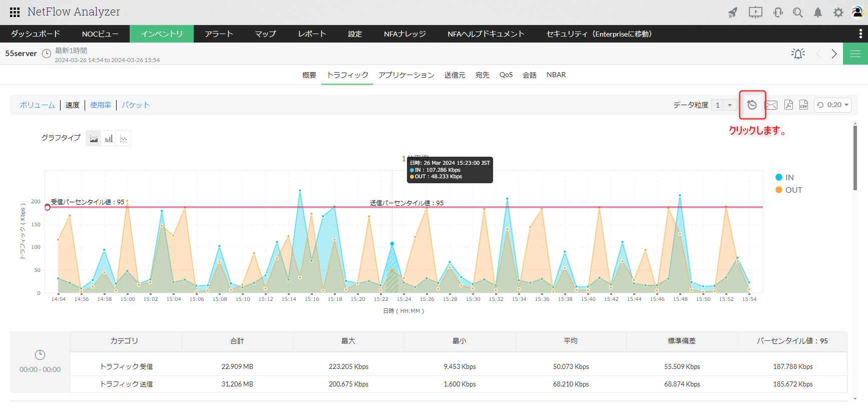This screenshot has width=868, height=412.
Task: Export the report as PDF
Action: click(788, 105)
